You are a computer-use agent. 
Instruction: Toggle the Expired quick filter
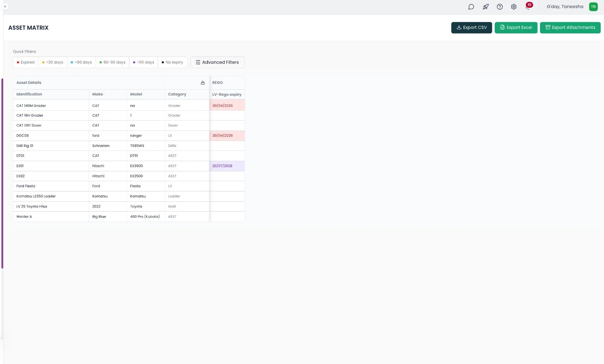26,62
